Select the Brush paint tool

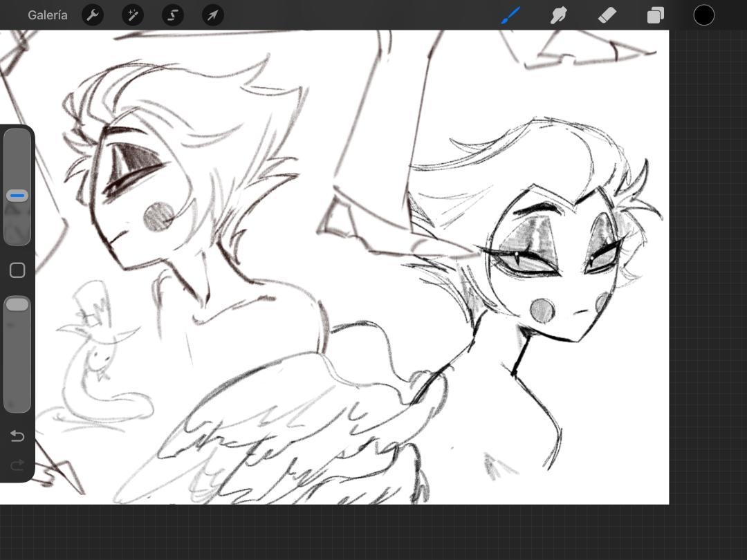510,15
